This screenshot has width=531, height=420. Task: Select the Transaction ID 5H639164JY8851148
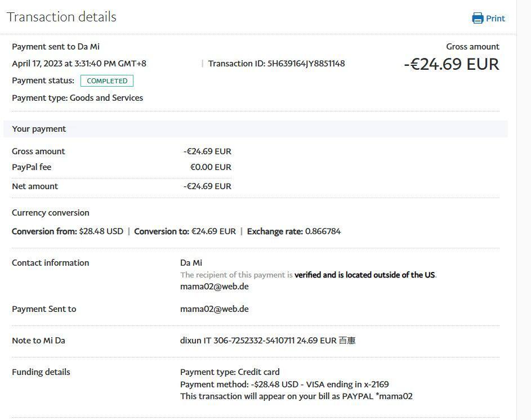pos(306,64)
